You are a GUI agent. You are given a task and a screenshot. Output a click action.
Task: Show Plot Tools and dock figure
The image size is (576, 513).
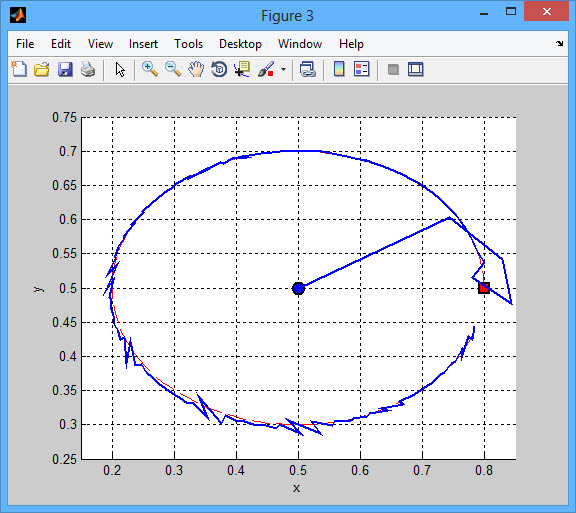tap(416, 69)
